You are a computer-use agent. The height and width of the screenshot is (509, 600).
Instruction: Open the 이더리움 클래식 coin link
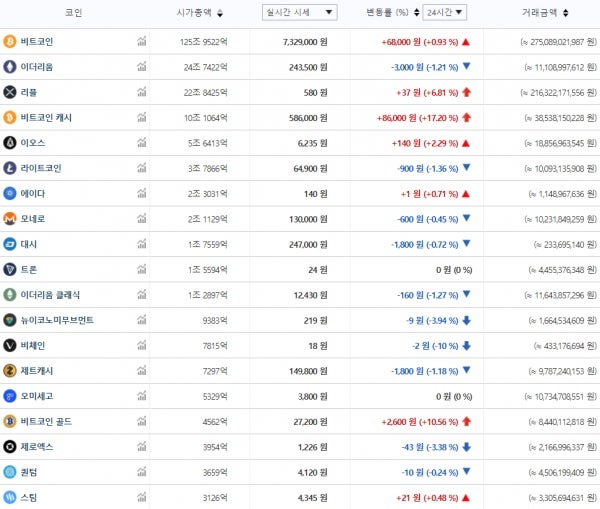pyautogui.click(x=50, y=295)
